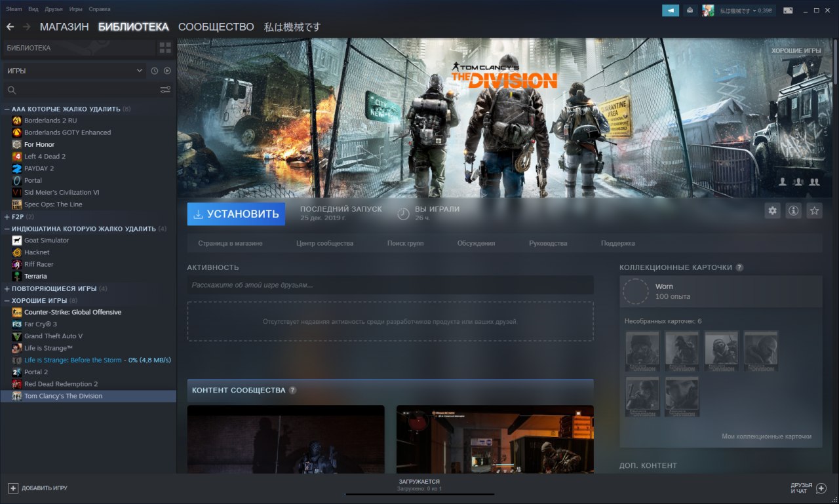Image resolution: width=839 pixels, height=504 pixels.
Task: Show friends who play icon on banner
Action: click(x=798, y=182)
